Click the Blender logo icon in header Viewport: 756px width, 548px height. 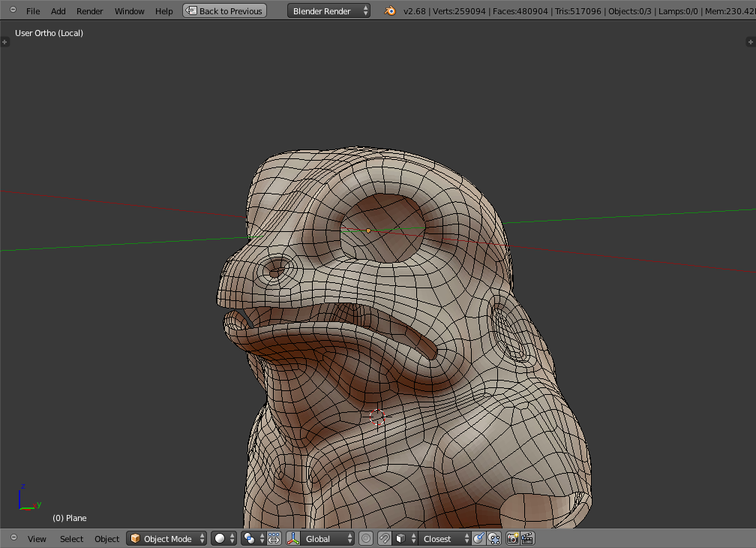pos(390,11)
